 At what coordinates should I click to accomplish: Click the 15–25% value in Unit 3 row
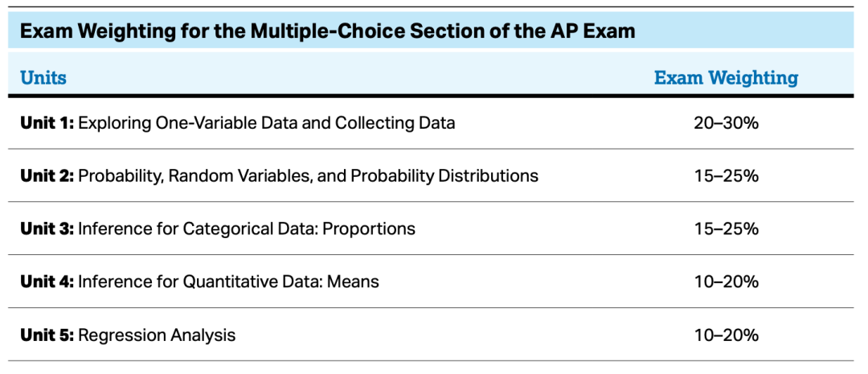(x=726, y=228)
